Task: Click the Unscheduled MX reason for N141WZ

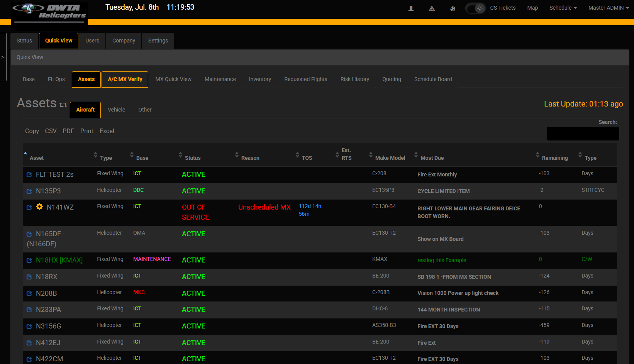Action: coord(264,207)
